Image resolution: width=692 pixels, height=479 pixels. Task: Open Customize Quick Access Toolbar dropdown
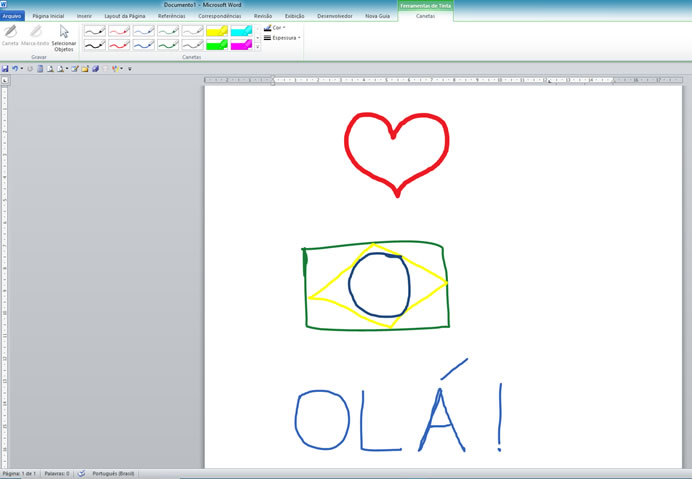[130, 68]
